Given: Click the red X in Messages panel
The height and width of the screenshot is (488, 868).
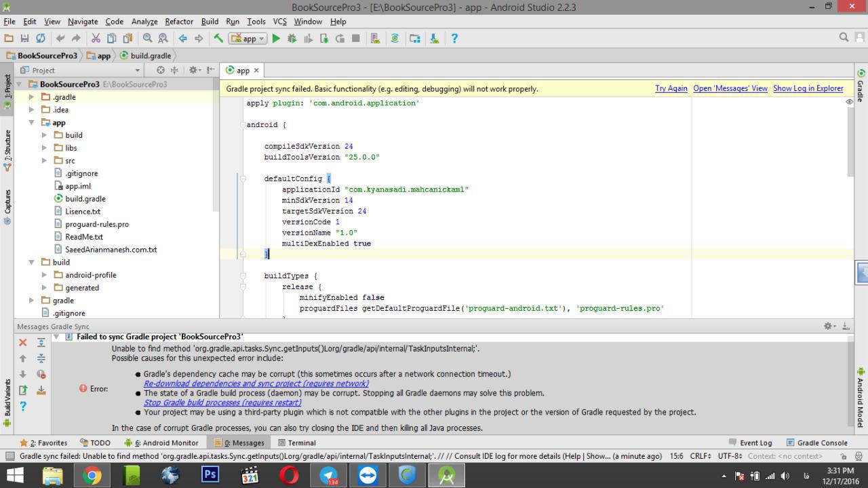Looking at the screenshot, I should (23, 343).
